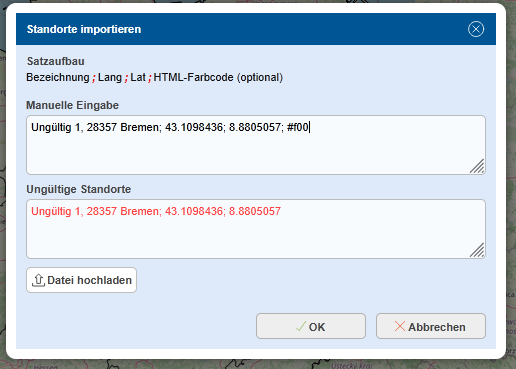Confirm the import with OK

(x=311, y=326)
